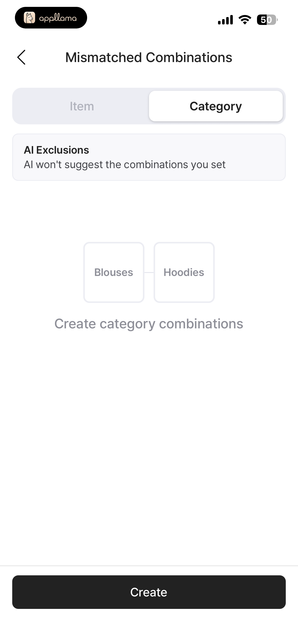Tap the battery percentage number 50
Screen dimensions: 298x644
[266, 20]
